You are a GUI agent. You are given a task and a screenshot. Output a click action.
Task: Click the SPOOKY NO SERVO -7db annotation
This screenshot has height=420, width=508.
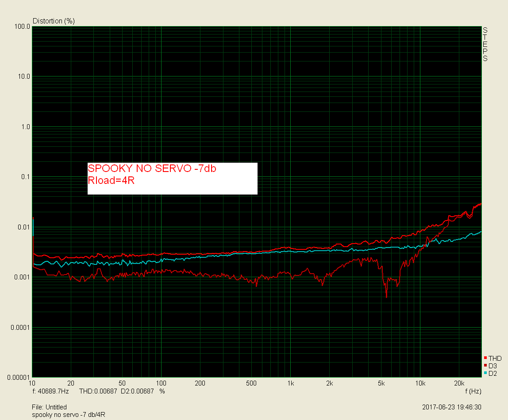[x=152, y=168]
